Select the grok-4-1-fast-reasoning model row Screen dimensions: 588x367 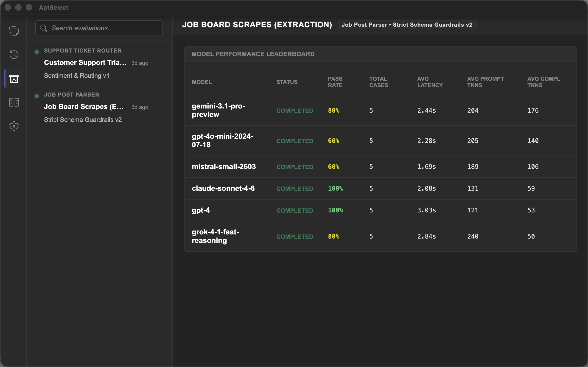pos(380,236)
